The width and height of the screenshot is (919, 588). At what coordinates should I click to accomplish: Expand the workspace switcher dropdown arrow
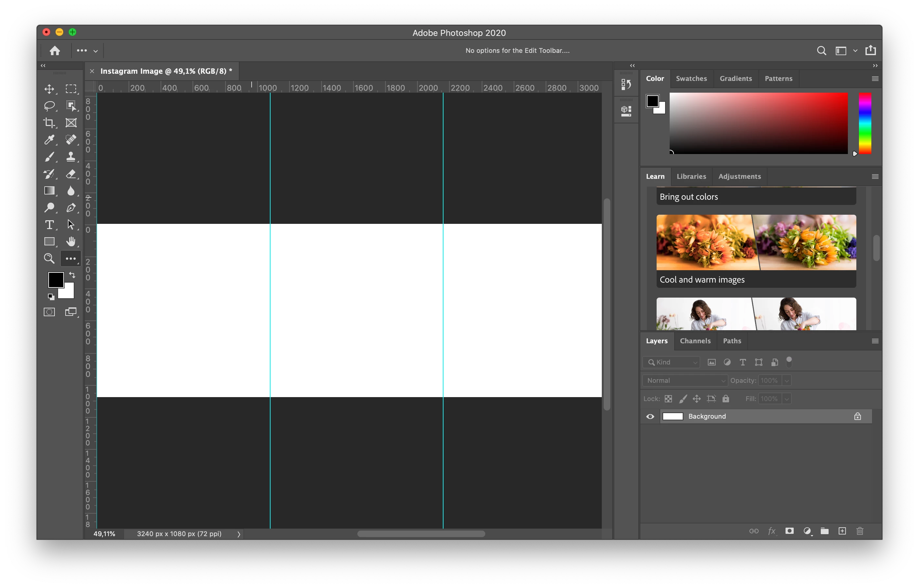click(x=855, y=51)
